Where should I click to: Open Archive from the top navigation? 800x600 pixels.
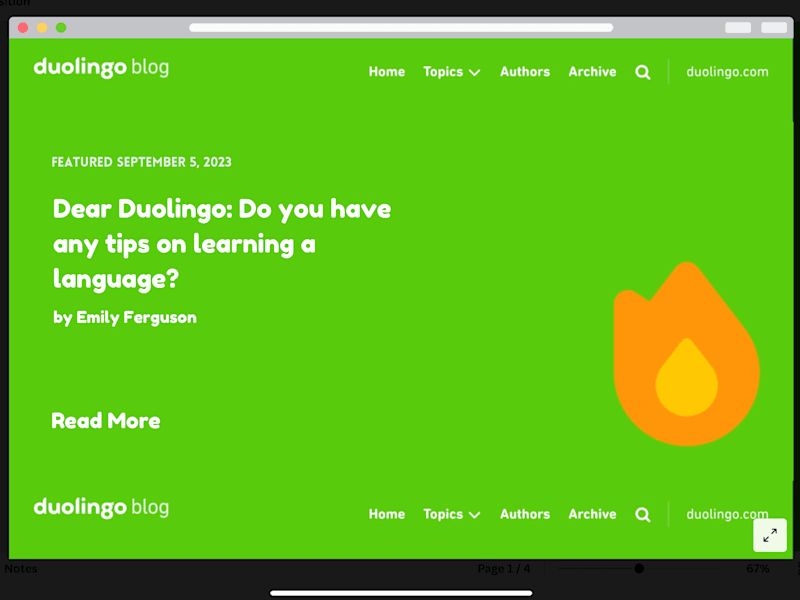[x=592, y=72]
